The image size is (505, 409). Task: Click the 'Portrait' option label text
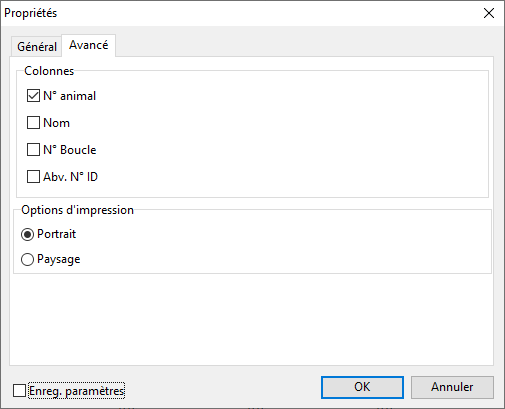pos(57,234)
